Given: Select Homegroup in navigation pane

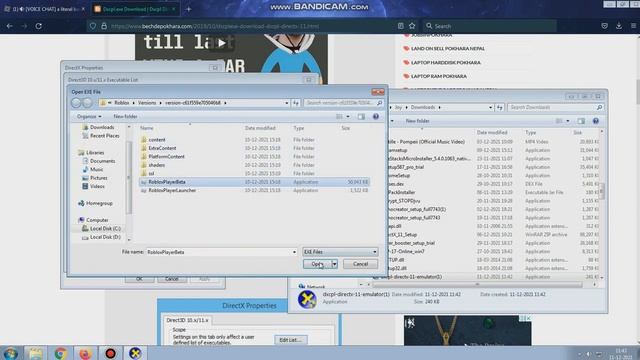Looking at the screenshot, I should pos(99,203).
